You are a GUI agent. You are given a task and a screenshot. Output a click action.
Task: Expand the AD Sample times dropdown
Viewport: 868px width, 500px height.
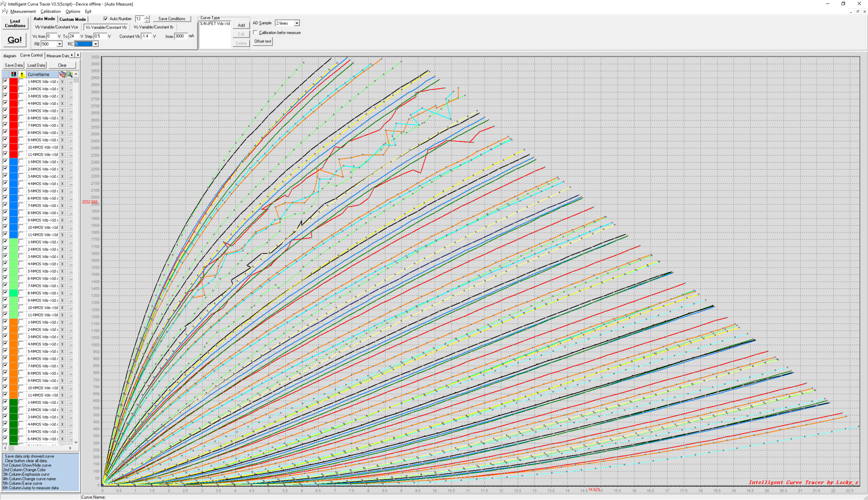click(297, 23)
